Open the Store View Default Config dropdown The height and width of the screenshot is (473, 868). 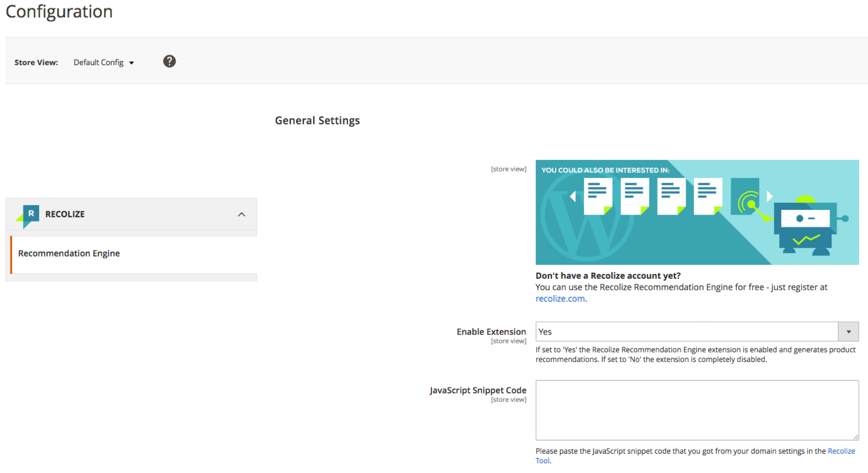(104, 63)
